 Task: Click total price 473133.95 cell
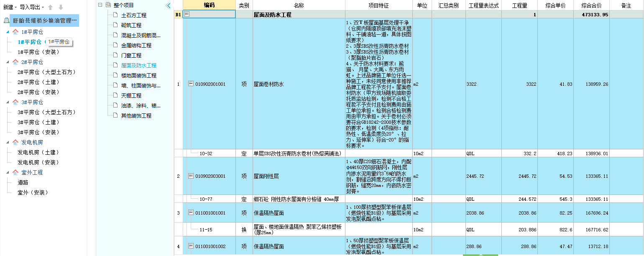click(591, 14)
